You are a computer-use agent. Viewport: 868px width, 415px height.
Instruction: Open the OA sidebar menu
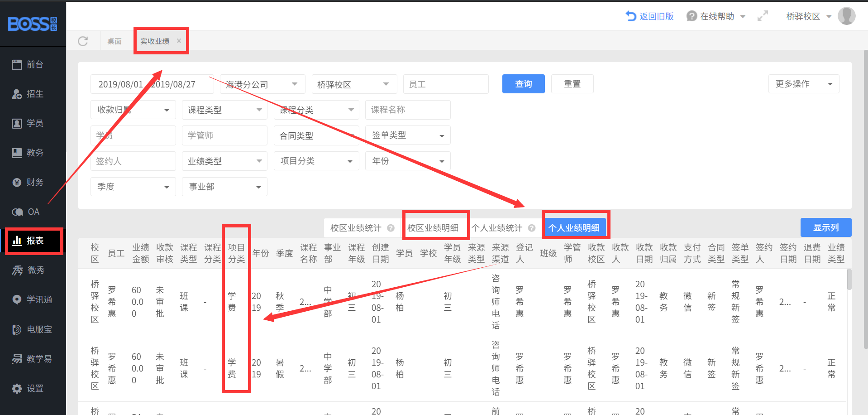(33, 212)
